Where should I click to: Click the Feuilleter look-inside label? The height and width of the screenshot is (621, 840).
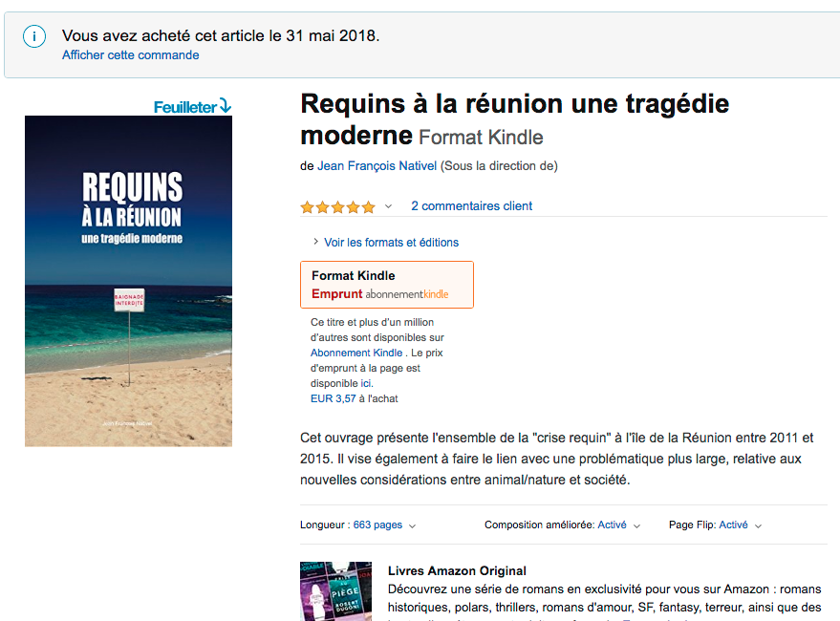pyautogui.click(x=185, y=107)
